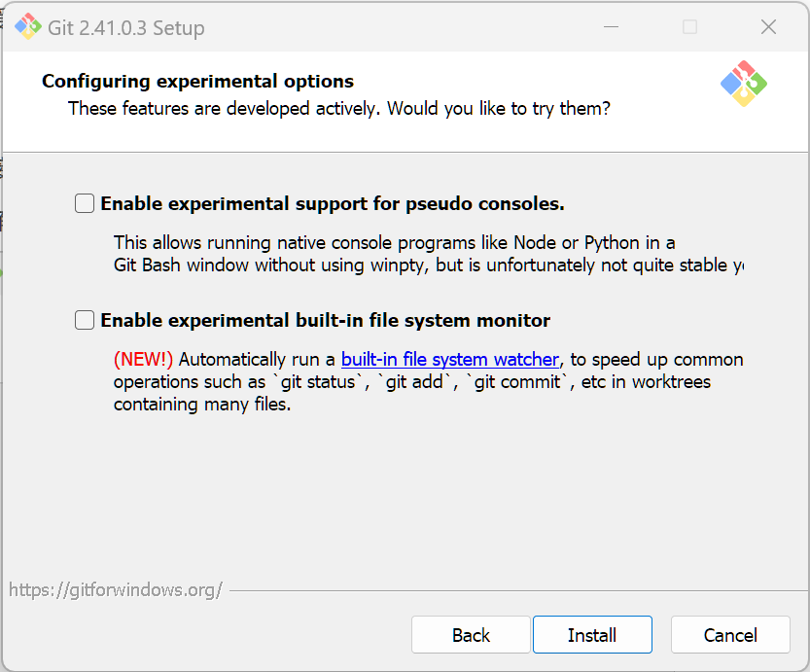Enable experimental support for pseudo consoles checkbox
The width and height of the screenshot is (810, 672).
[x=86, y=203]
